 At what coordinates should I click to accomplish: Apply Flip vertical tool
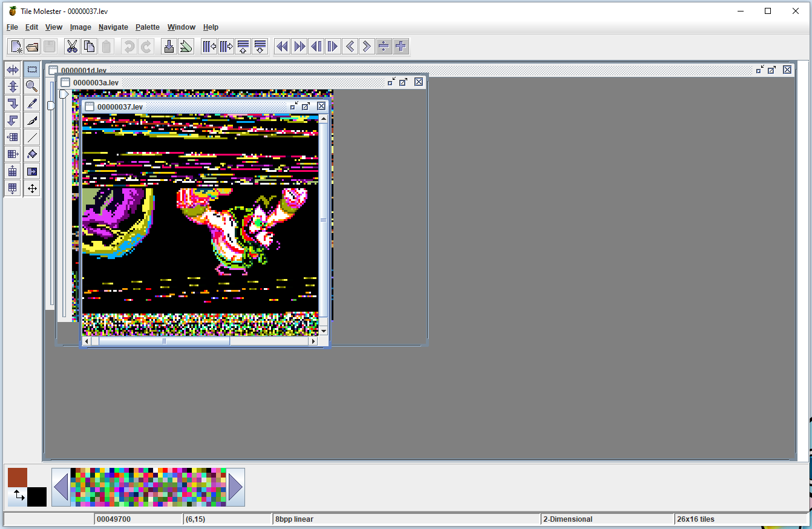[x=13, y=87]
